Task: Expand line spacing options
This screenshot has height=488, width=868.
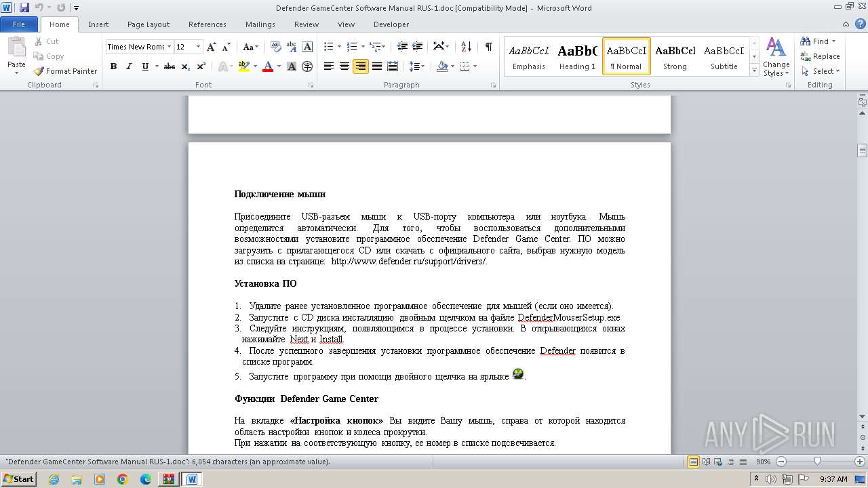Action: tap(417, 66)
